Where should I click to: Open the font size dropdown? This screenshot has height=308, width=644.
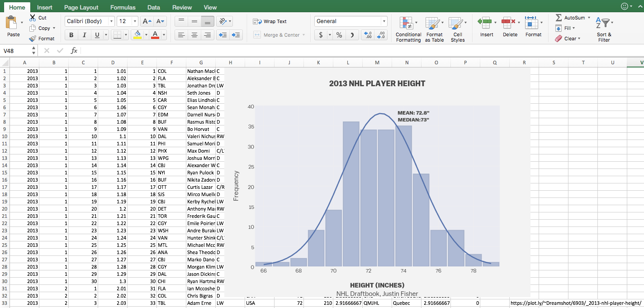[135, 21]
